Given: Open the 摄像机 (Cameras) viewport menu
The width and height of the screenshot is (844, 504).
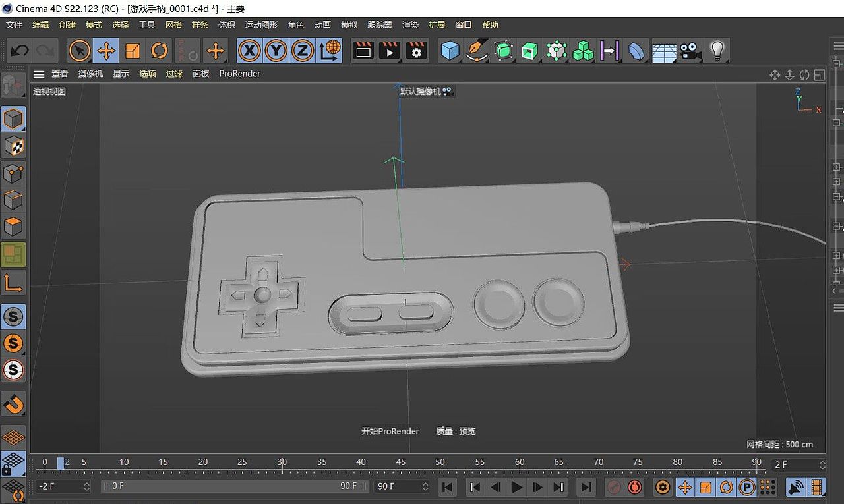Looking at the screenshot, I should (90, 74).
